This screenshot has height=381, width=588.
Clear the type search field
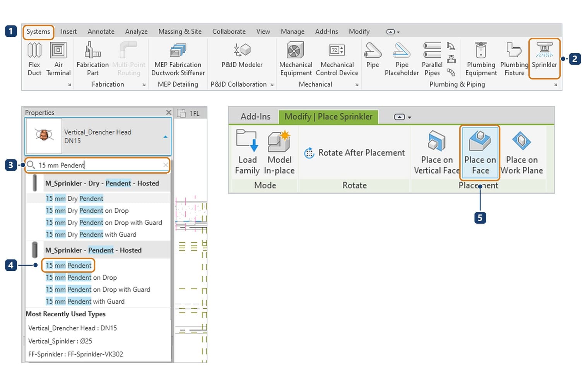(x=166, y=165)
